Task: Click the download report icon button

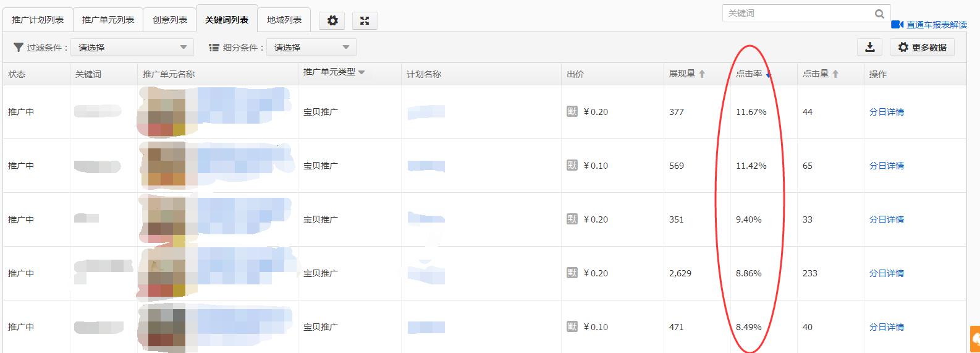Action: pyautogui.click(x=869, y=48)
